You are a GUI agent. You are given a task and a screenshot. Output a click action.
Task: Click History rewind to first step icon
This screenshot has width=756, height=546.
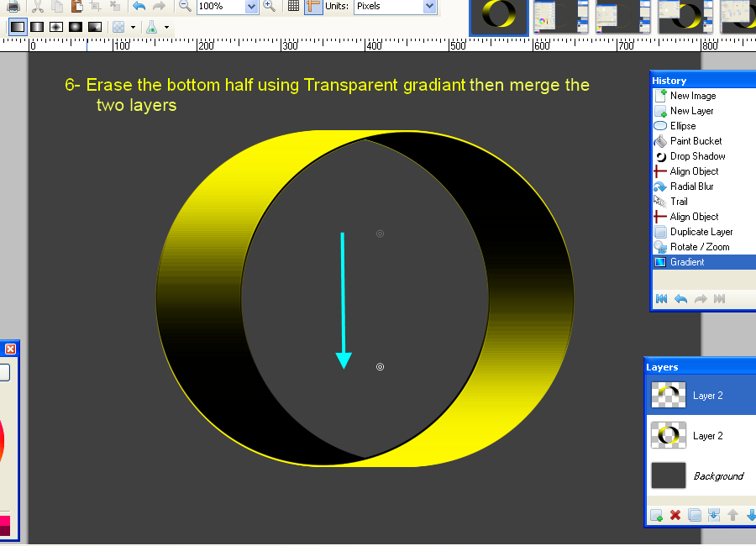point(662,298)
